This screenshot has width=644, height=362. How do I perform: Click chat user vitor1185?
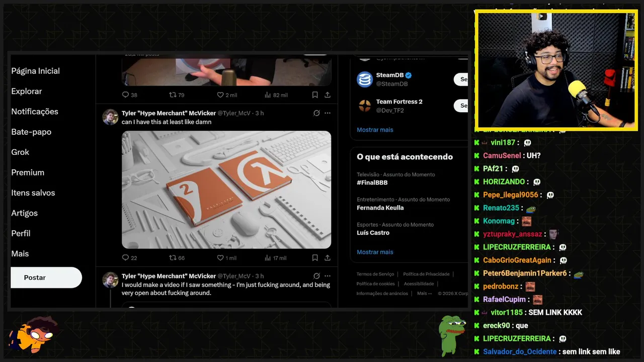pos(507,312)
